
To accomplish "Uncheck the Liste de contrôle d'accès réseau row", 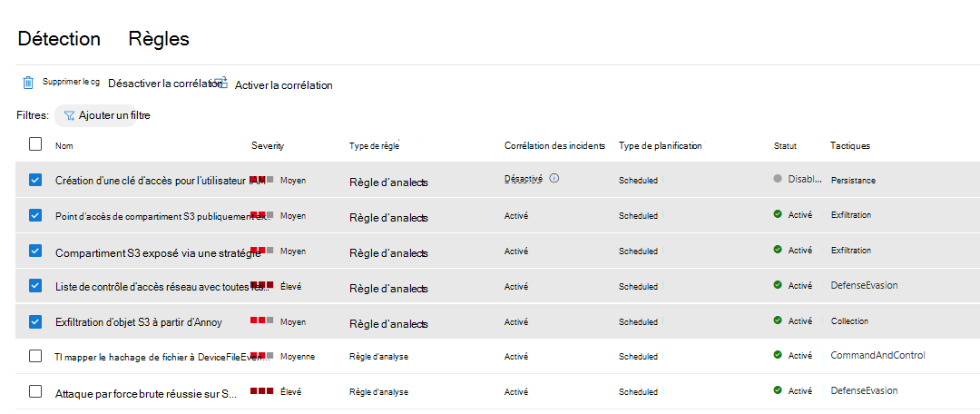I will click(x=35, y=286).
